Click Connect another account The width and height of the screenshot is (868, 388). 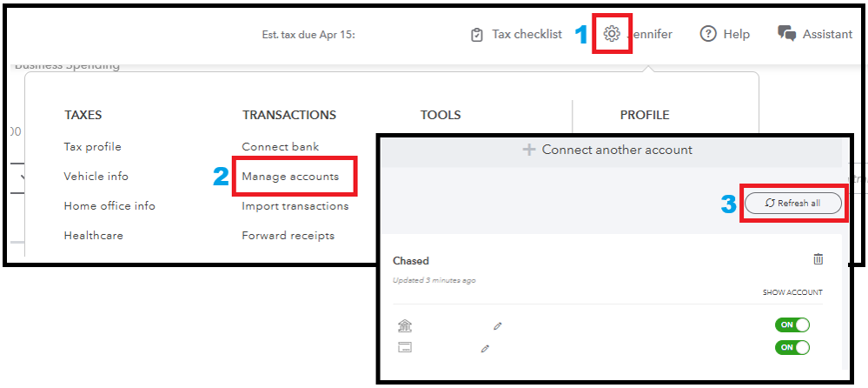point(607,150)
